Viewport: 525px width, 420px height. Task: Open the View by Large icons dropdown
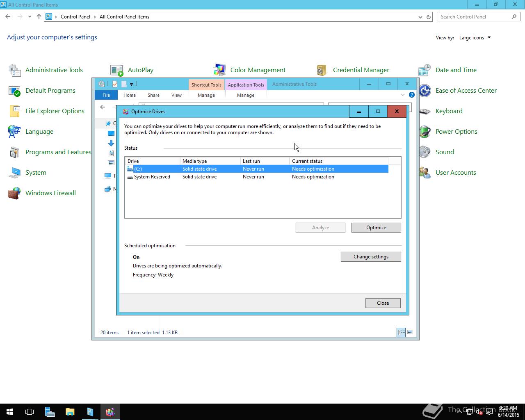[x=475, y=38]
